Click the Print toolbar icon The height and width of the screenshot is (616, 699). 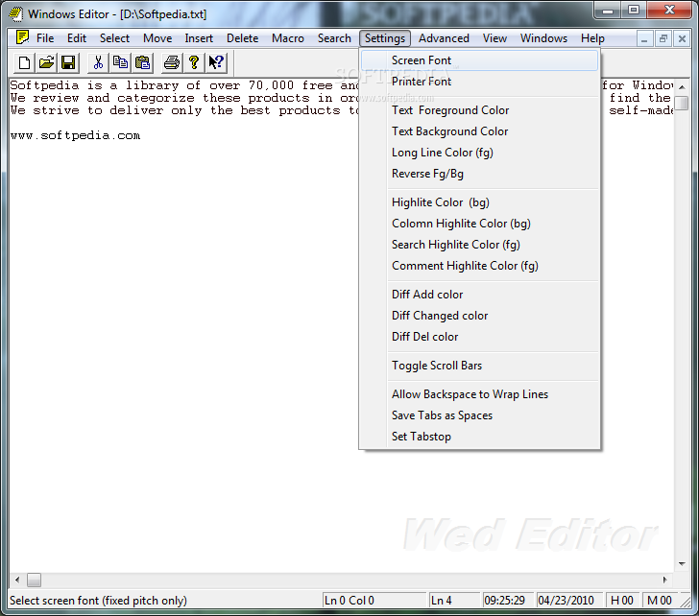pos(172,62)
